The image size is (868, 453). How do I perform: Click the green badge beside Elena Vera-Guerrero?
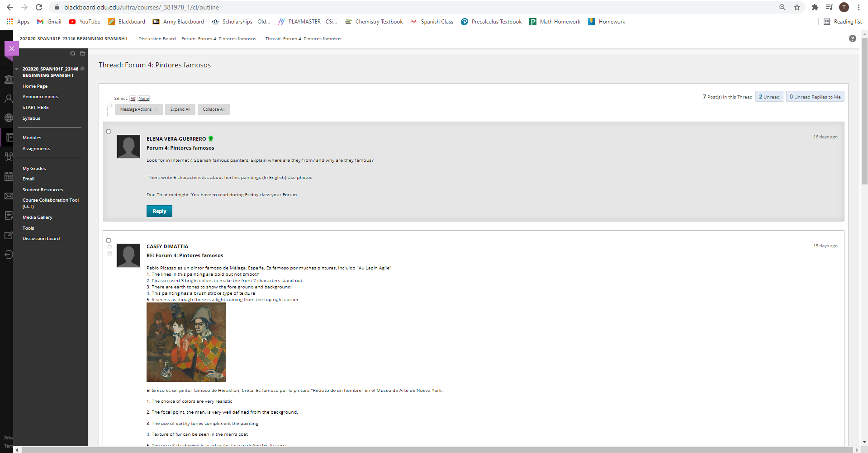pos(211,139)
